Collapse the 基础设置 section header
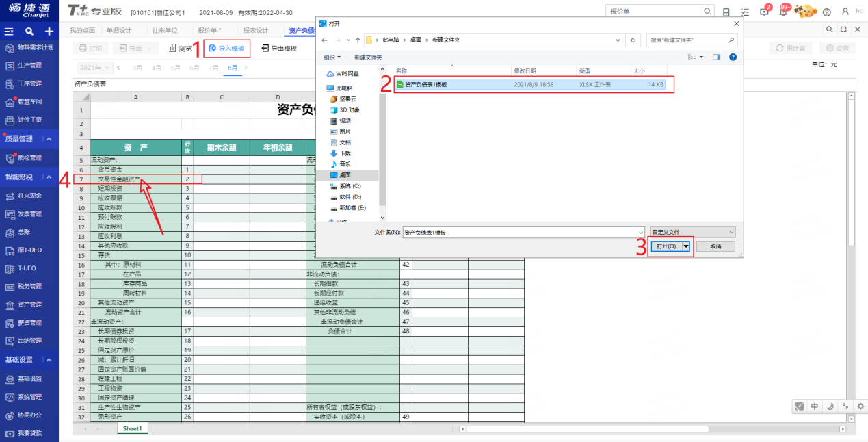 [x=49, y=360]
